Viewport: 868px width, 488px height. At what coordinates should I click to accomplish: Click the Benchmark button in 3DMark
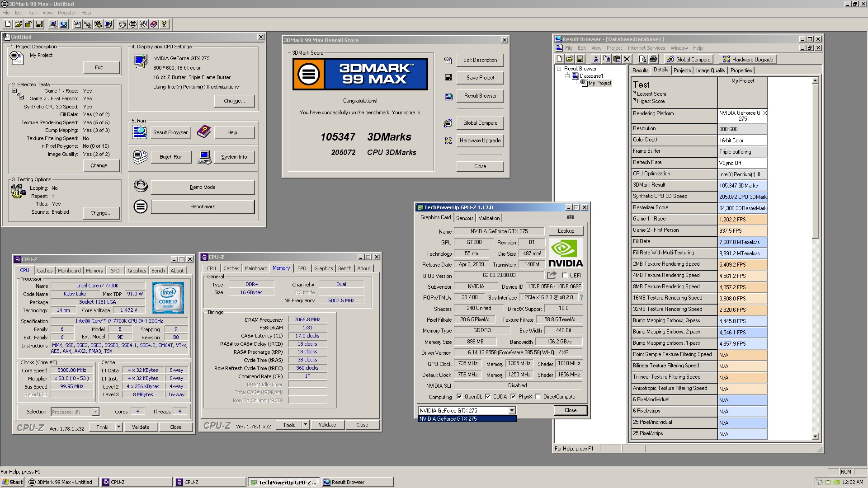point(203,206)
